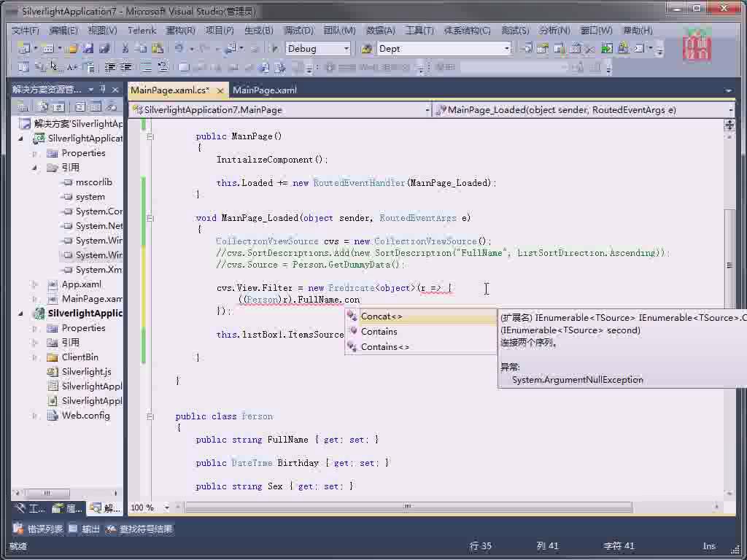
Task: Click the Increase Indent toolbar icon
Action: pyautogui.click(x=125, y=67)
